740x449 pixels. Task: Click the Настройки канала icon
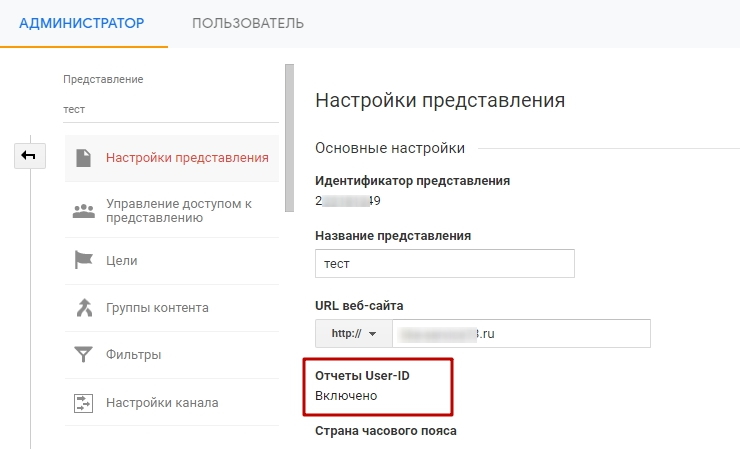tap(84, 403)
